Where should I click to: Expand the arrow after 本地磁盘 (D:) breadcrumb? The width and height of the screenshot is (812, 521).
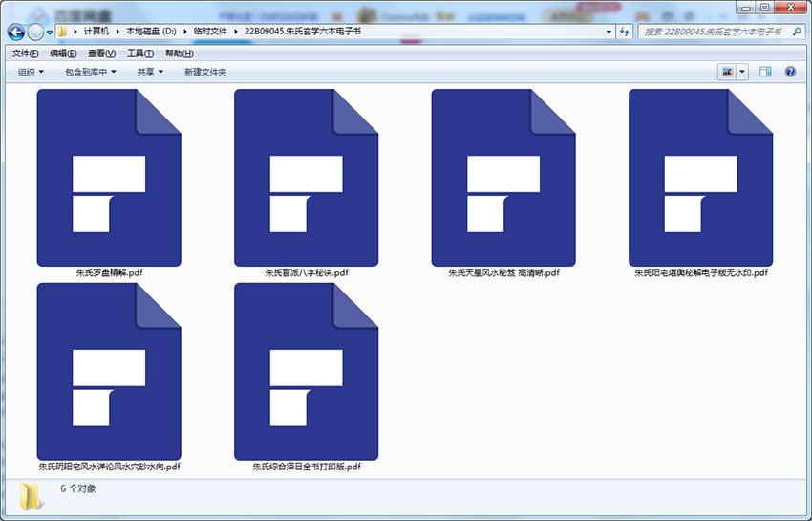pos(185,32)
